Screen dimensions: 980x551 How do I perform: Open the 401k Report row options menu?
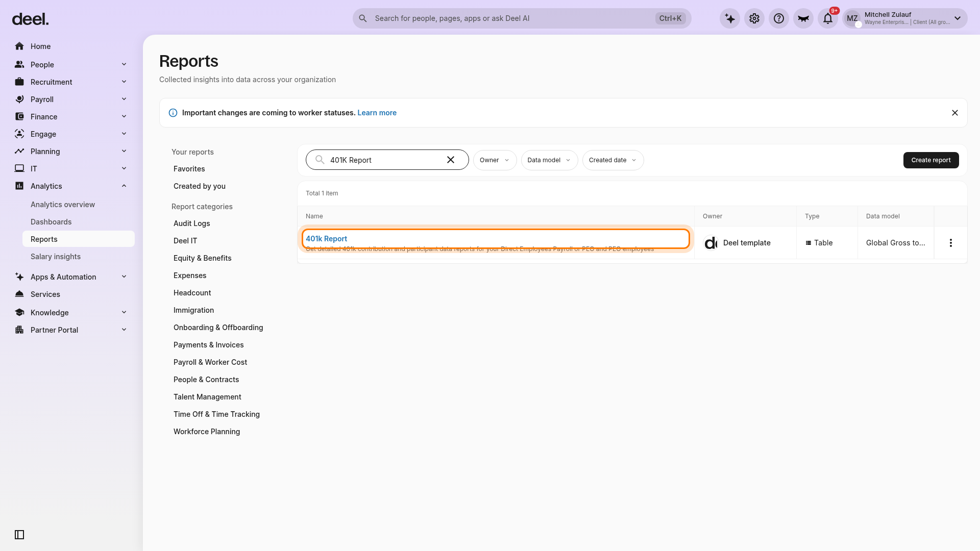951,243
